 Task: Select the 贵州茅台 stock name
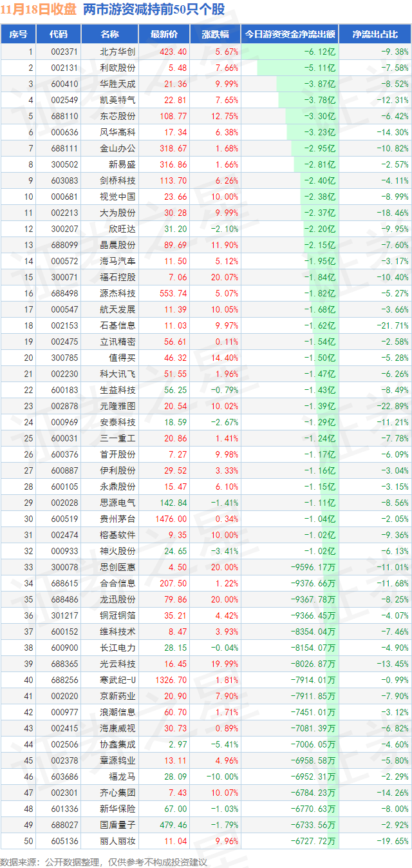(x=118, y=519)
